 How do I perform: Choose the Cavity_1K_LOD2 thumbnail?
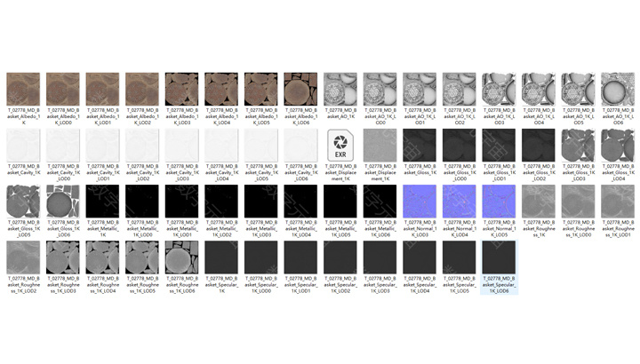click(x=142, y=146)
